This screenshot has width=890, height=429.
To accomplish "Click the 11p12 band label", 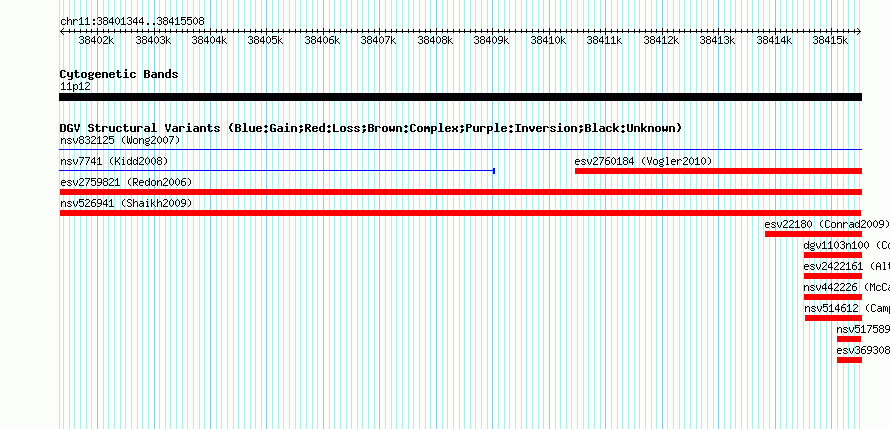I will (x=75, y=87).
